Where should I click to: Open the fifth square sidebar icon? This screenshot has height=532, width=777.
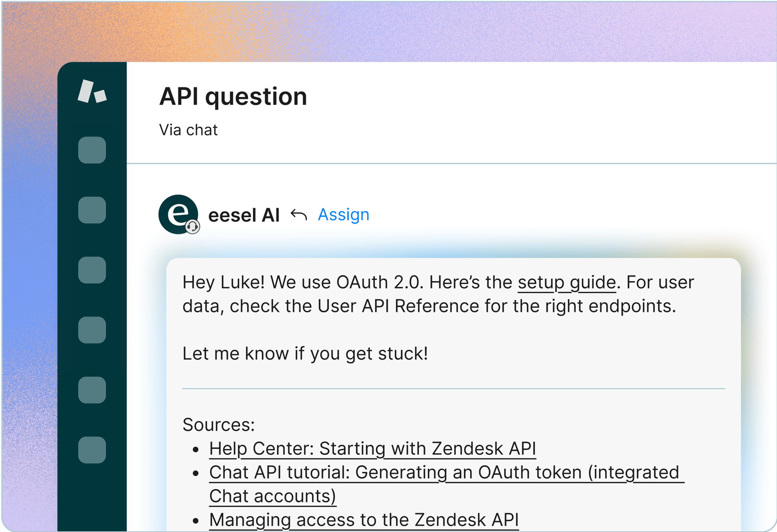click(92, 390)
